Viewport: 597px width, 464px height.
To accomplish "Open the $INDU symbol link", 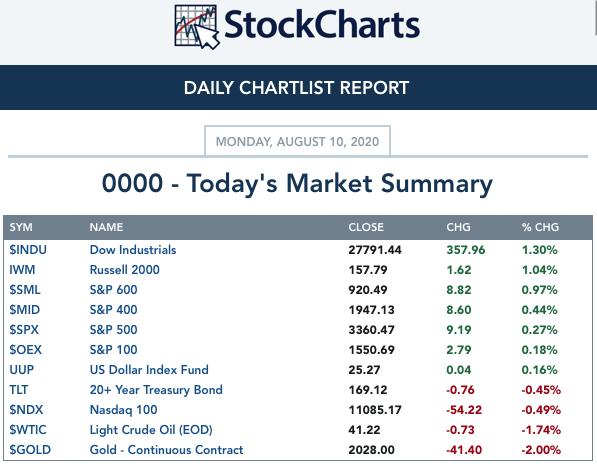I will coord(28,250).
